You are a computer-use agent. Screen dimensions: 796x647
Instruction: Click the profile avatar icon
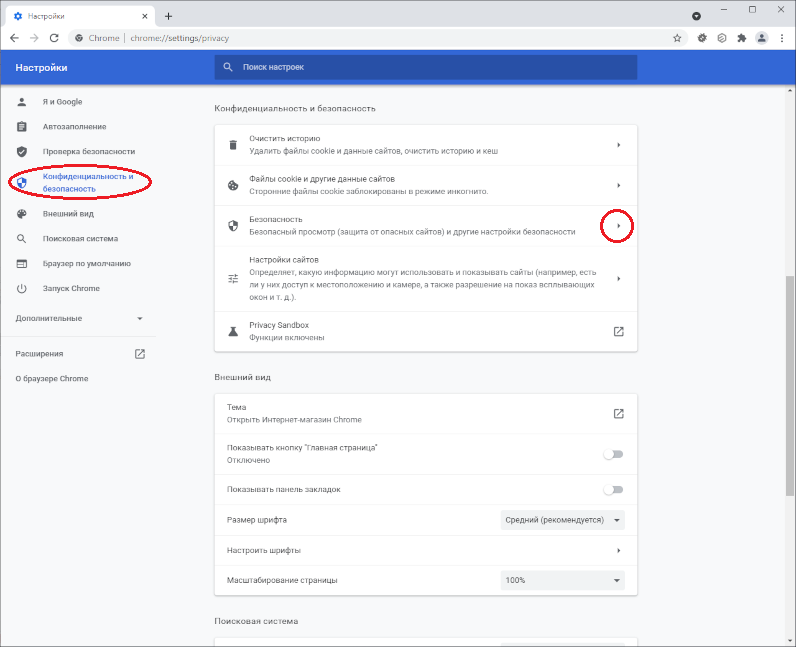(762, 38)
